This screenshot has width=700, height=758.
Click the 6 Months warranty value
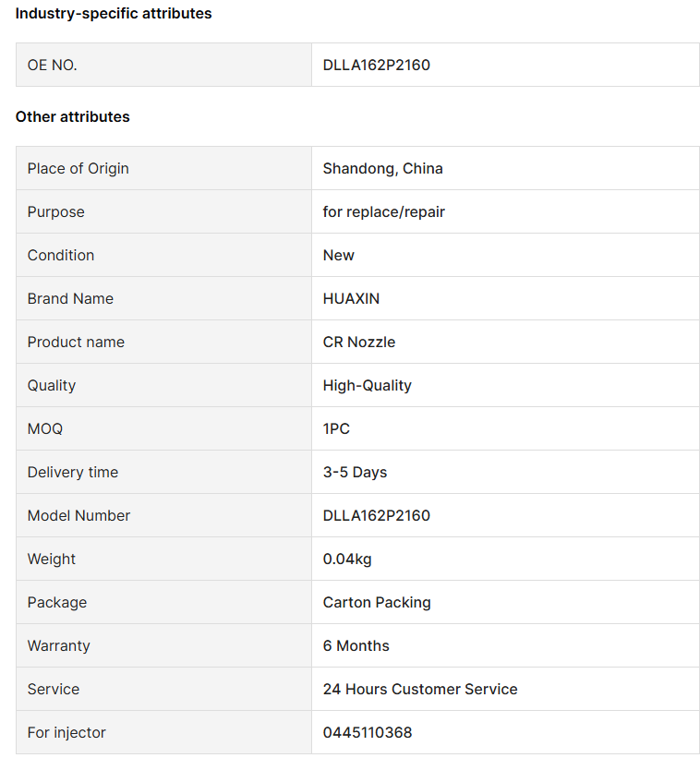pos(356,645)
